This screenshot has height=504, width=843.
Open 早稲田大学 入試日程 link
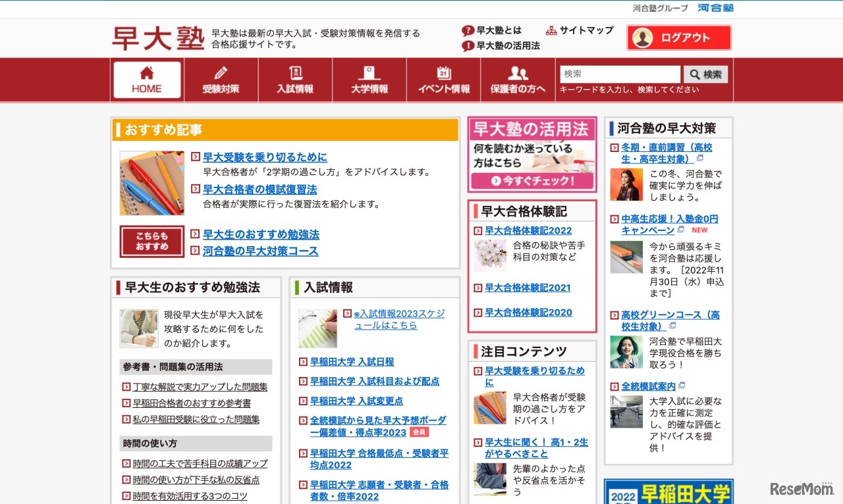point(352,362)
